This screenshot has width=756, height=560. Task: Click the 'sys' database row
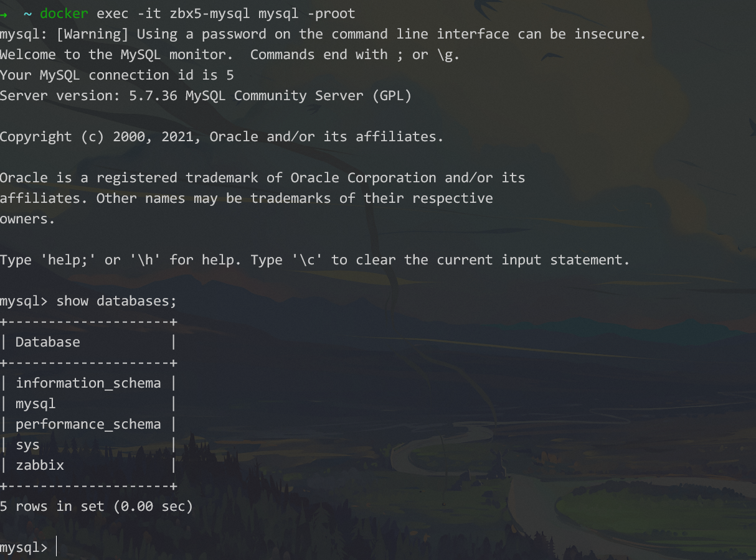27,445
